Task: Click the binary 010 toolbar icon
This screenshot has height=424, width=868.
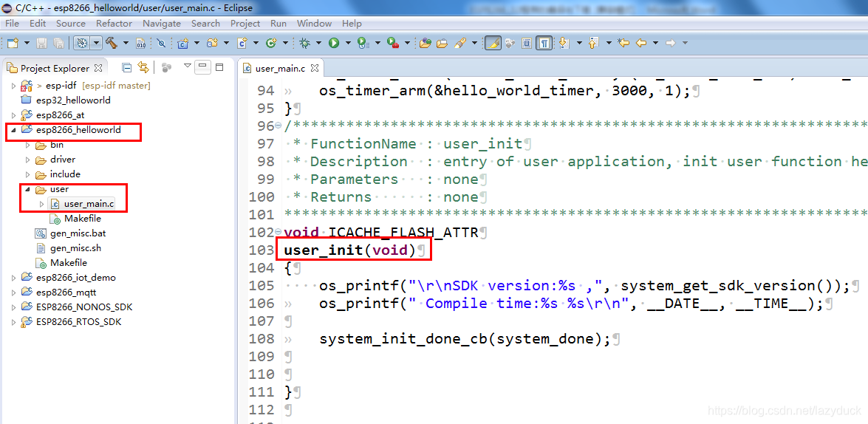Action: 141,43
